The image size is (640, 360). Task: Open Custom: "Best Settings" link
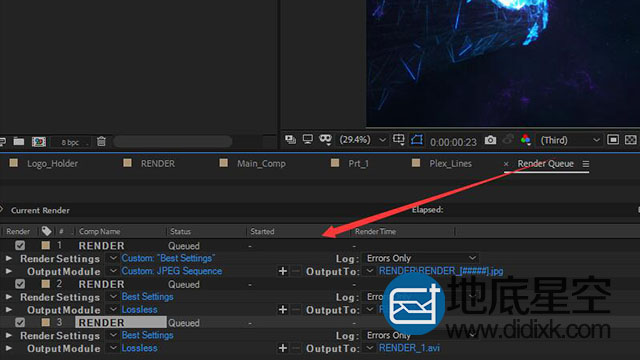168,258
